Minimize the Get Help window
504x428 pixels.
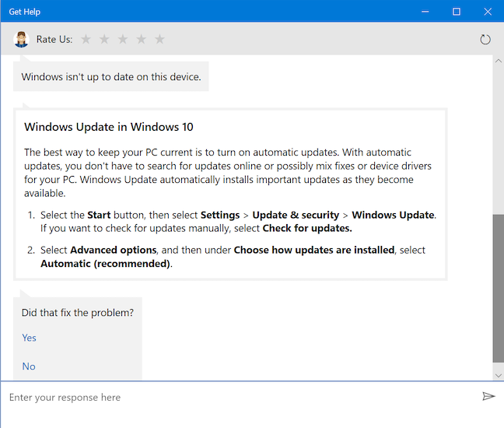tap(425, 12)
